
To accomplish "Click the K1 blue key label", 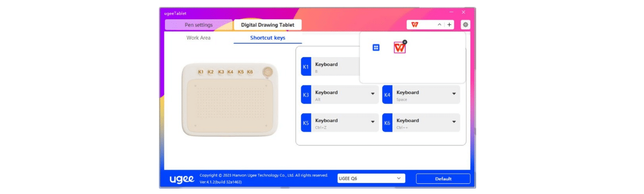I will (306, 66).
